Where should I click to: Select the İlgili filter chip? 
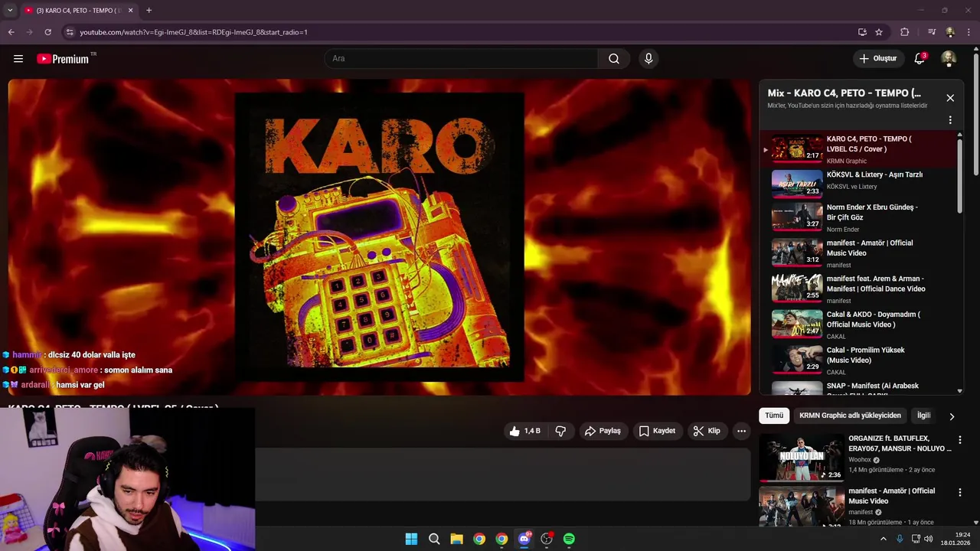click(x=924, y=416)
